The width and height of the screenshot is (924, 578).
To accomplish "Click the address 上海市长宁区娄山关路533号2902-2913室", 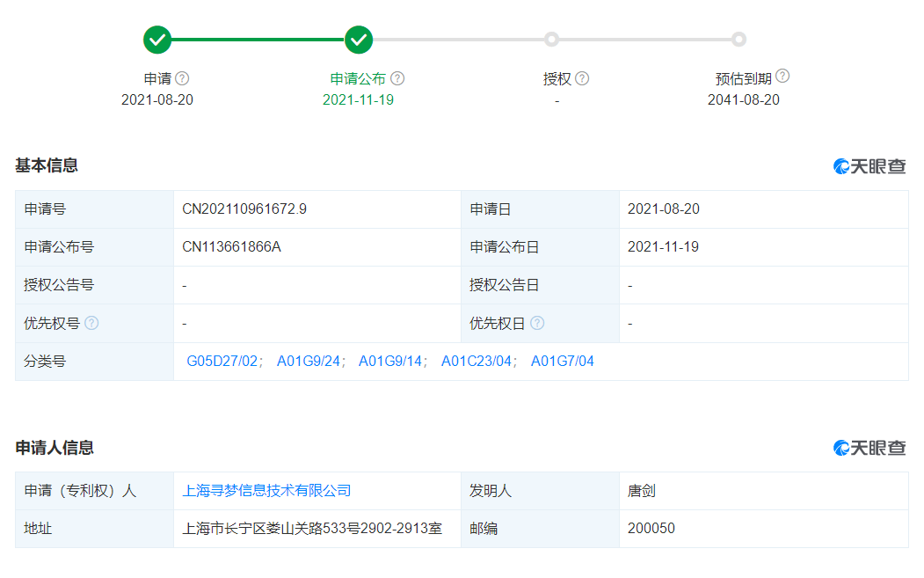I will (x=312, y=529).
